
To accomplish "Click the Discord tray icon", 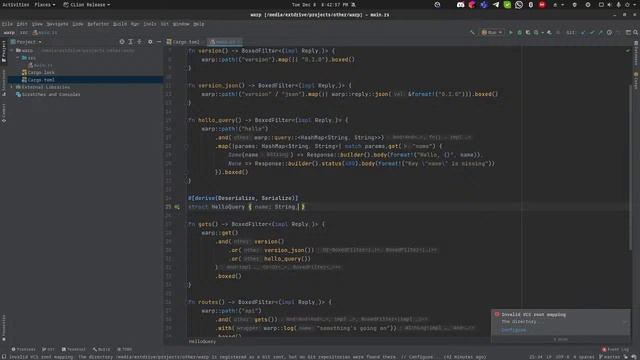I will [460, 5].
